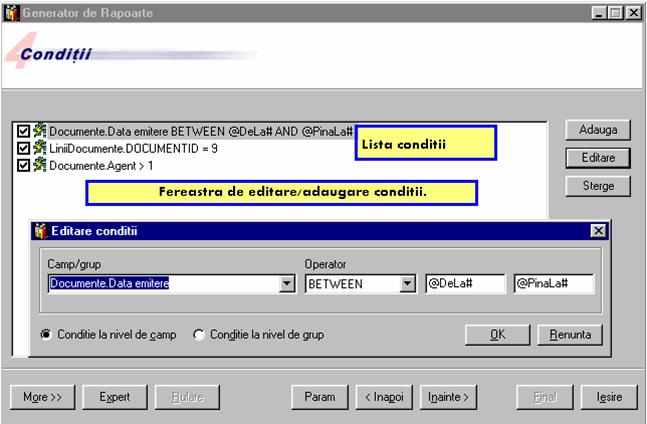The width and height of the screenshot is (647, 424).
Task: Click the @DeLa# value field
Action: pos(464,284)
